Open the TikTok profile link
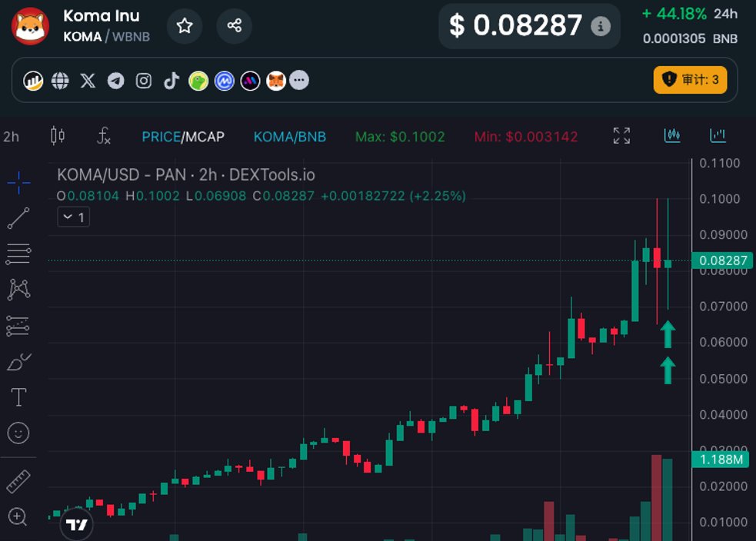The width and height of the screenshot is (756, 541). pos(172,81)
